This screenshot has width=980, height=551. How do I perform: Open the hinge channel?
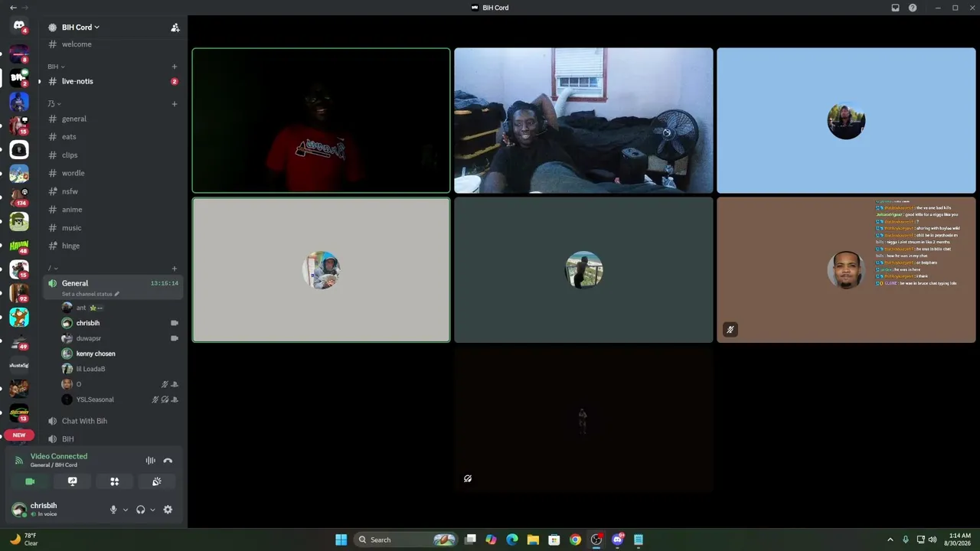click(x=113, y=246)
